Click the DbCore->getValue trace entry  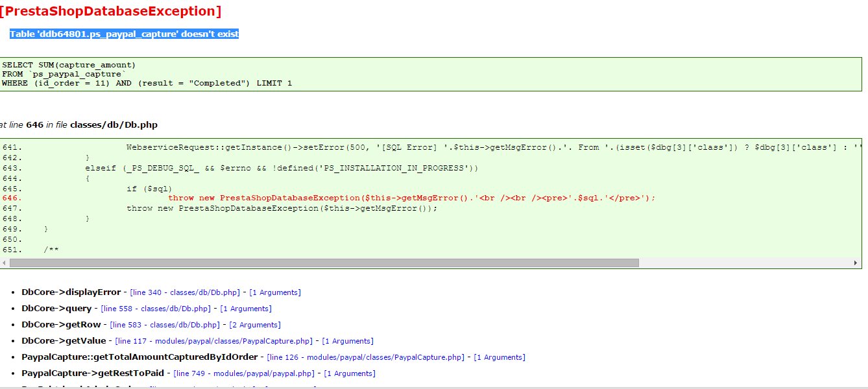(64, 341)
